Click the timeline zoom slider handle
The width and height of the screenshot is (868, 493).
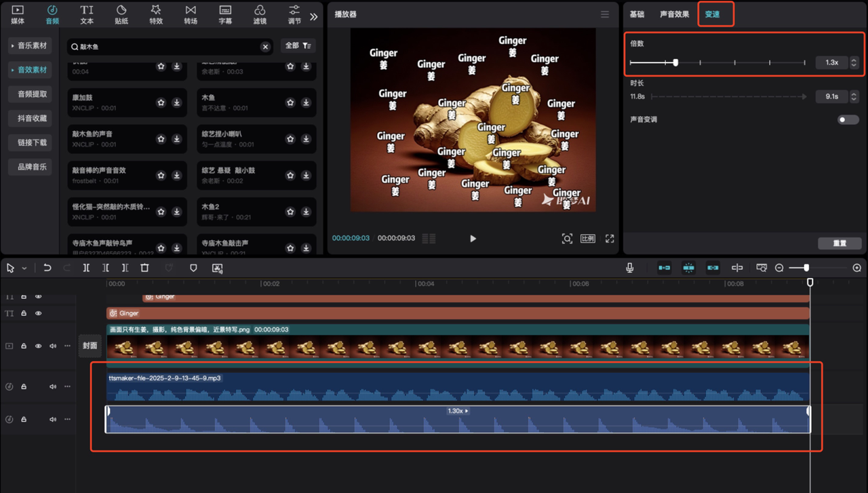click(806, 268)
